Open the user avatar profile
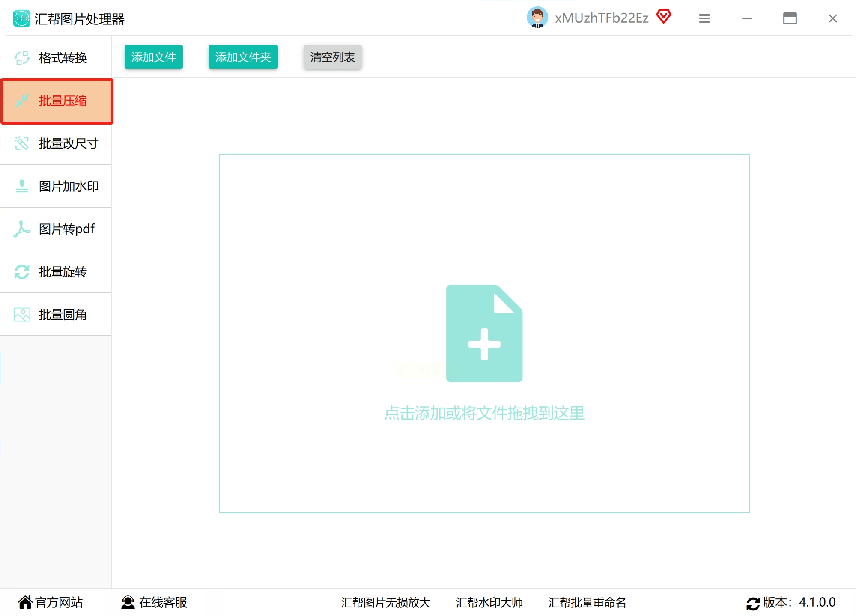The height and width of the screenshot is (616, 856). 537,18
